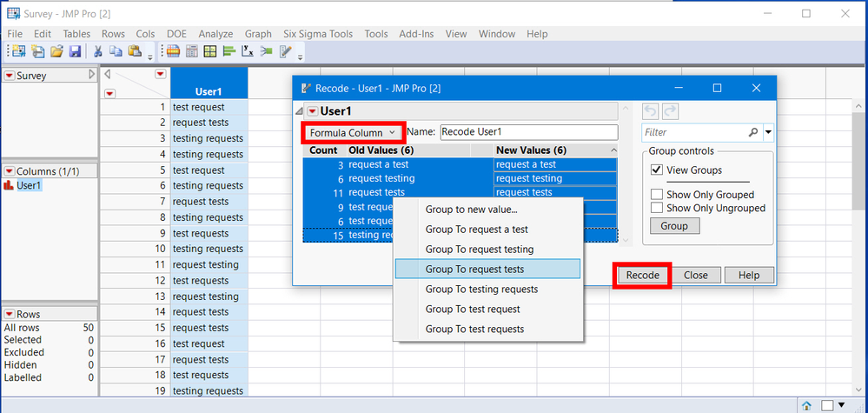Click the Survey panel gray collapse arrow
868x413 pixels.
point(92,75)
